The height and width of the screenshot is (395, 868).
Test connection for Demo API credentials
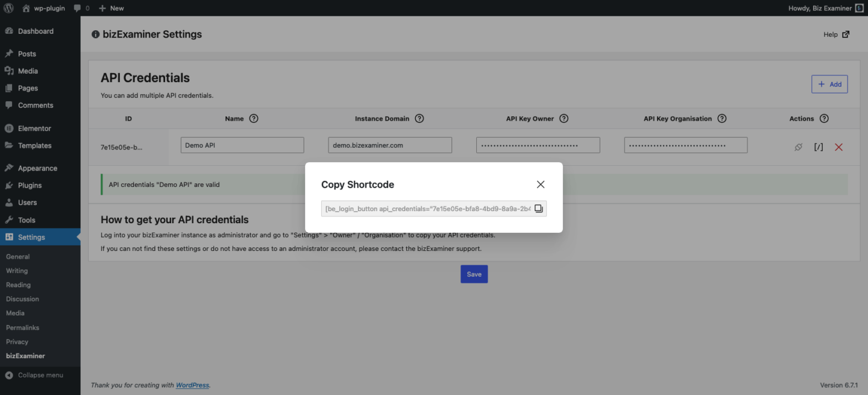click(798, 147)
